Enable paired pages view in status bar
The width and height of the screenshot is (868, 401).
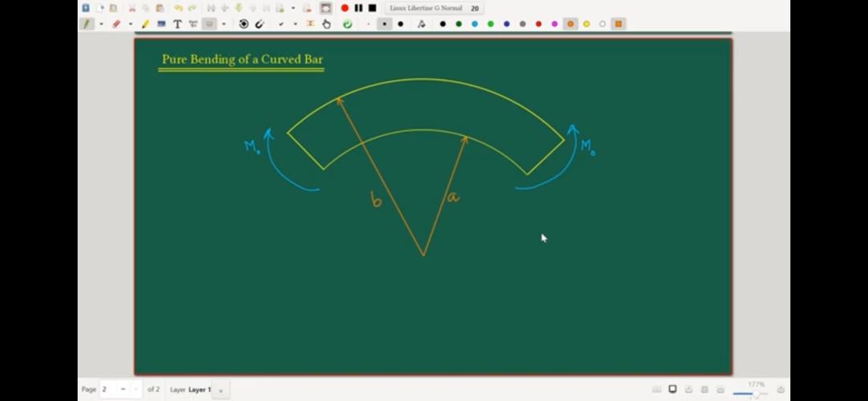pos(657,390)
